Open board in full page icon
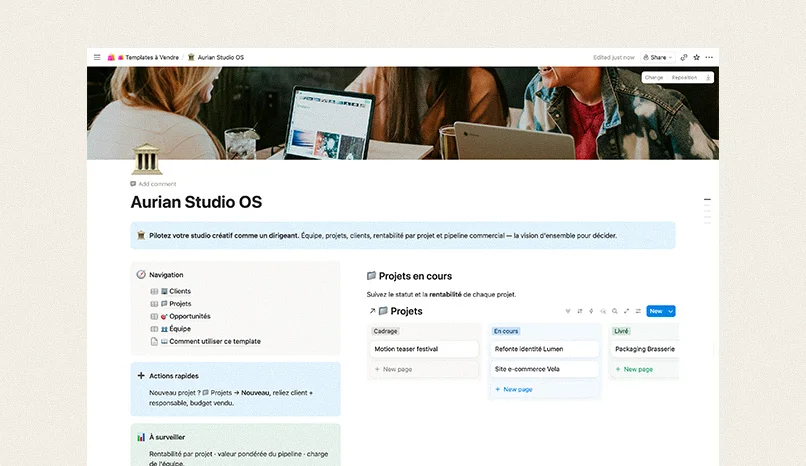Viewport: 806px width, 466px height. (x=627, y=311)
